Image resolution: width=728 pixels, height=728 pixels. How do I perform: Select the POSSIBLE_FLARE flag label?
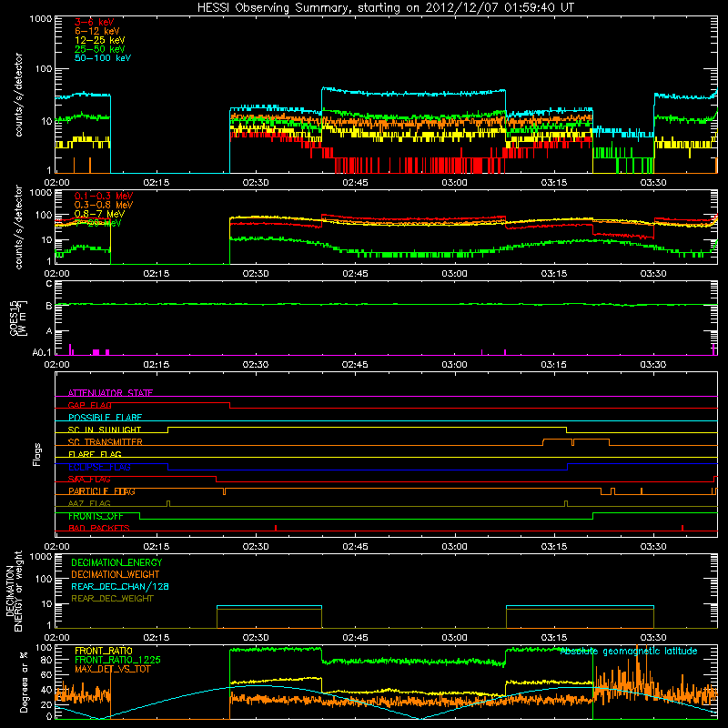click(x=105, y=418)
